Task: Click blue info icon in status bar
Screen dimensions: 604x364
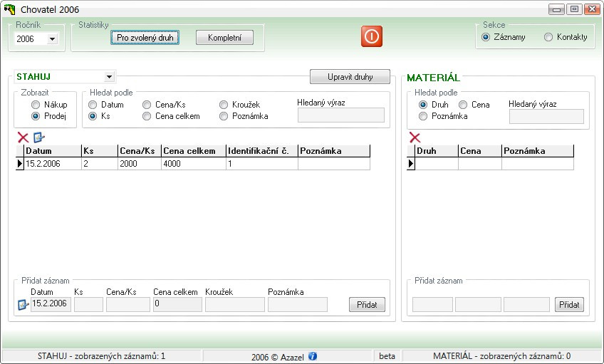Action: point(313,356)
